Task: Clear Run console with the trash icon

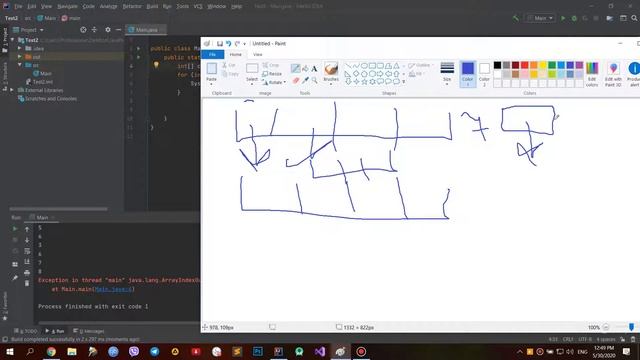Action: coord(27,283)
